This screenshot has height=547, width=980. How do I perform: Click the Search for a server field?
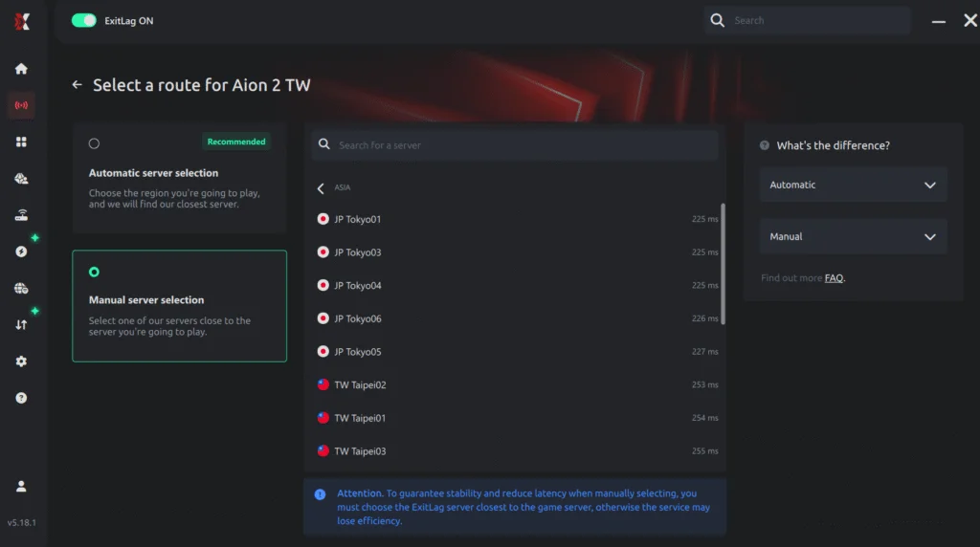[517, 145]
